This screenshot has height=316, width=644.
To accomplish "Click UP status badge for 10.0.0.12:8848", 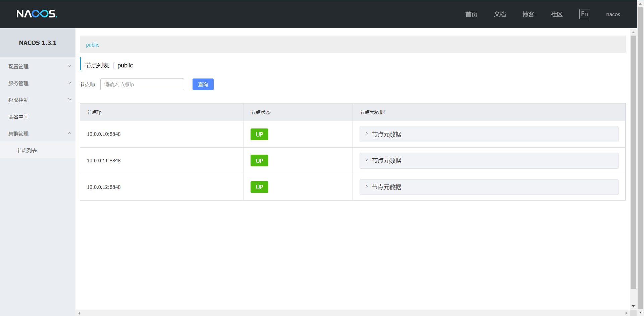I will click(x=259, y=187).
